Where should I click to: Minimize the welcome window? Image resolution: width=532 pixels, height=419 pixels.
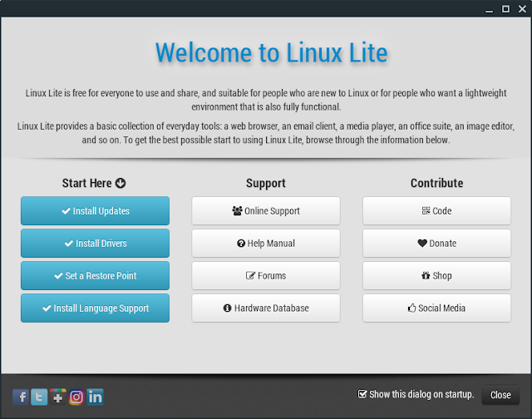coord(489,9)
